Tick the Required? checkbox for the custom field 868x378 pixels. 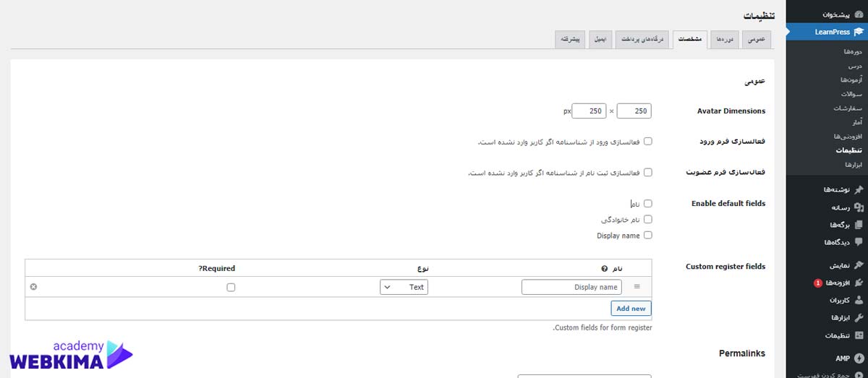coord(231,287)
